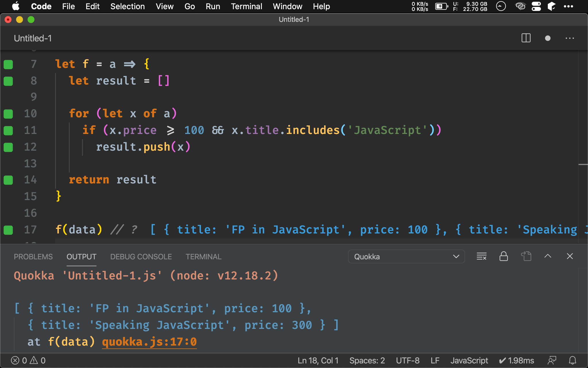Click the feedback icon in status bar
The width and height of the screenshot is (588, 368).
(552, 361)
